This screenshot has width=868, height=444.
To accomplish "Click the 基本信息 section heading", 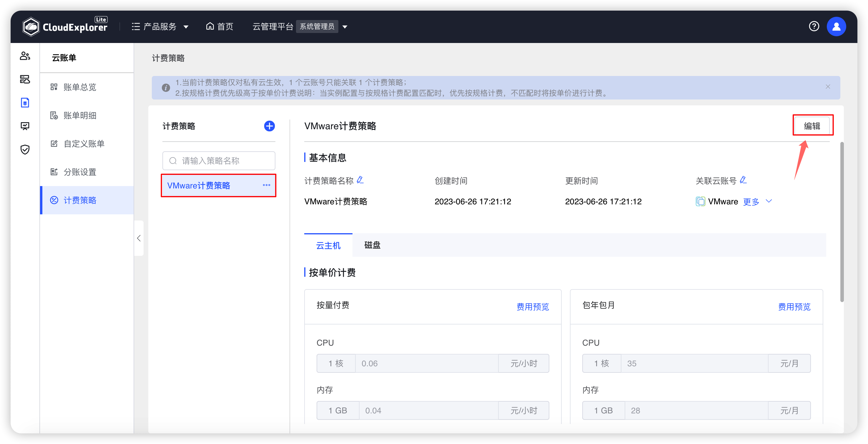I will coord(327,158).
